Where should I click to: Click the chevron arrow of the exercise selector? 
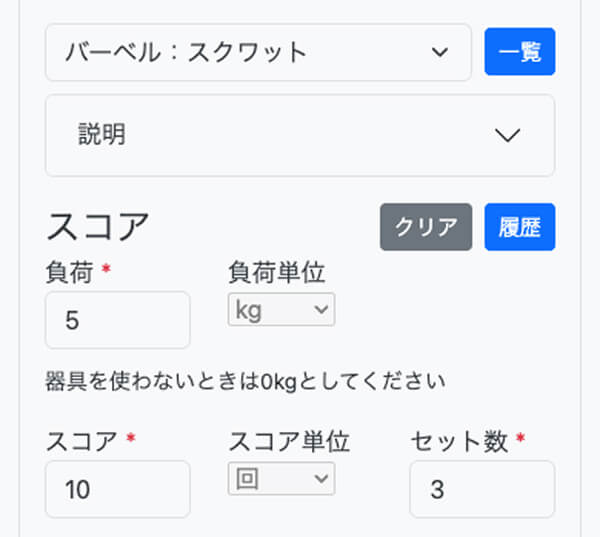[x=439, y=53]
